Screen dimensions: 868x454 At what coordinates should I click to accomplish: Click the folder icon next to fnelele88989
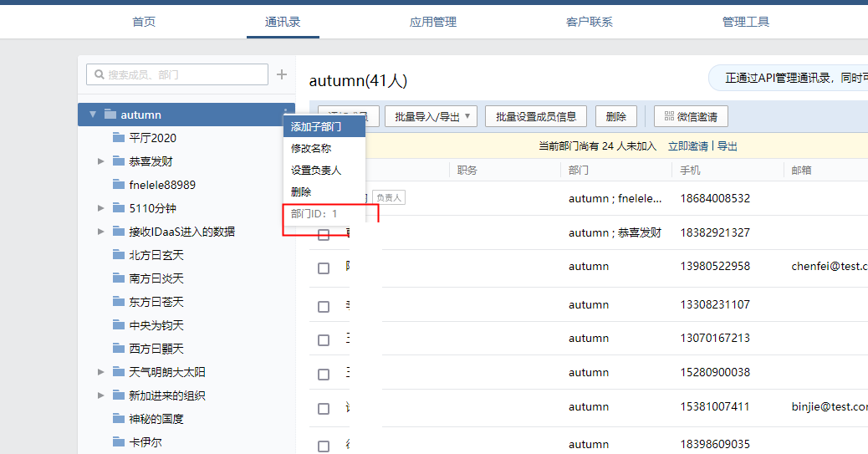pyautogui.click(x=118, y=185)
